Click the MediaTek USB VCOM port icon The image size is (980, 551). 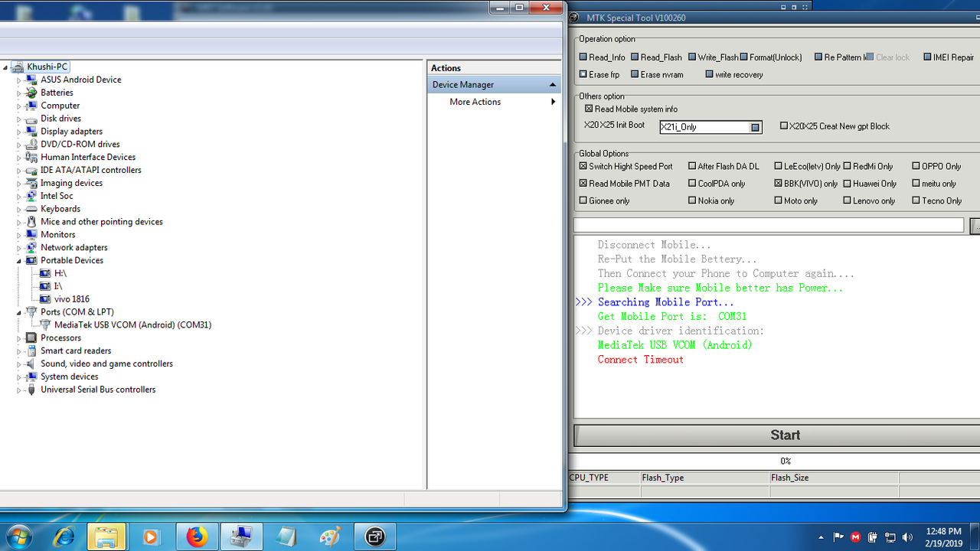pyautogui.click(x=45, y=324)
